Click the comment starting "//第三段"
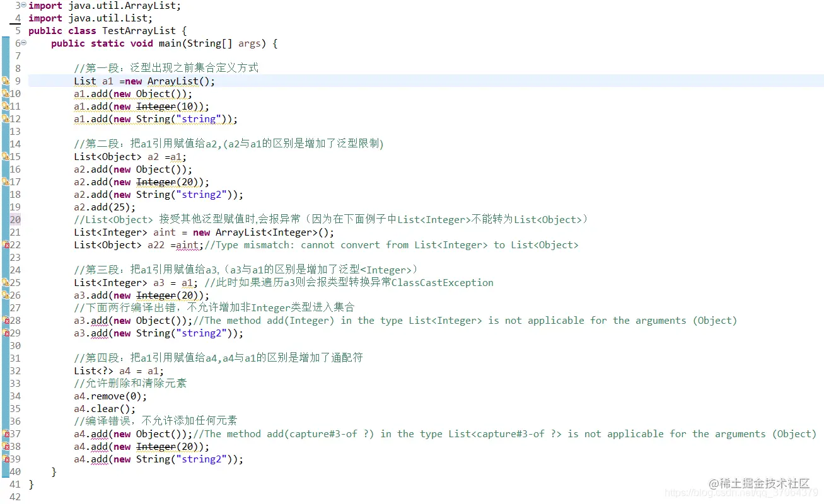 (246, 270)
